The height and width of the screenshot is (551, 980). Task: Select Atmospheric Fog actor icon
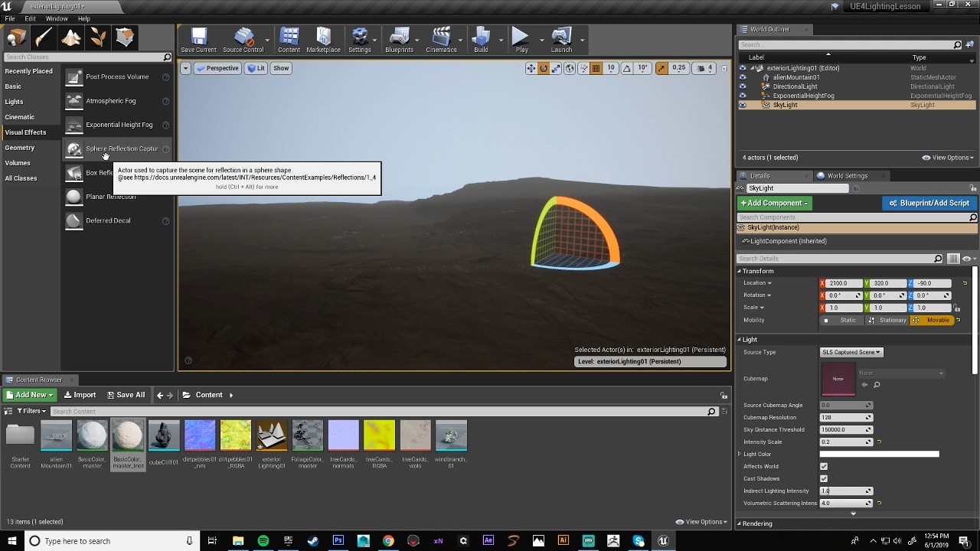click(73, 101)
